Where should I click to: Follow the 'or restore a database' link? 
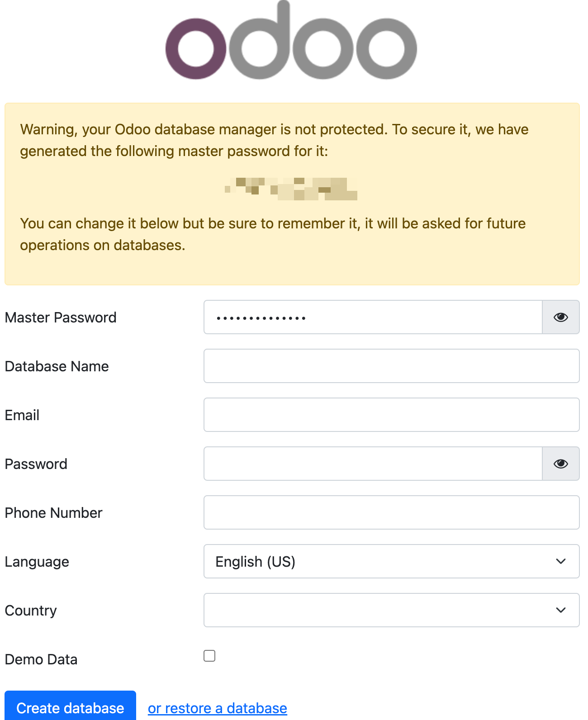217,708
